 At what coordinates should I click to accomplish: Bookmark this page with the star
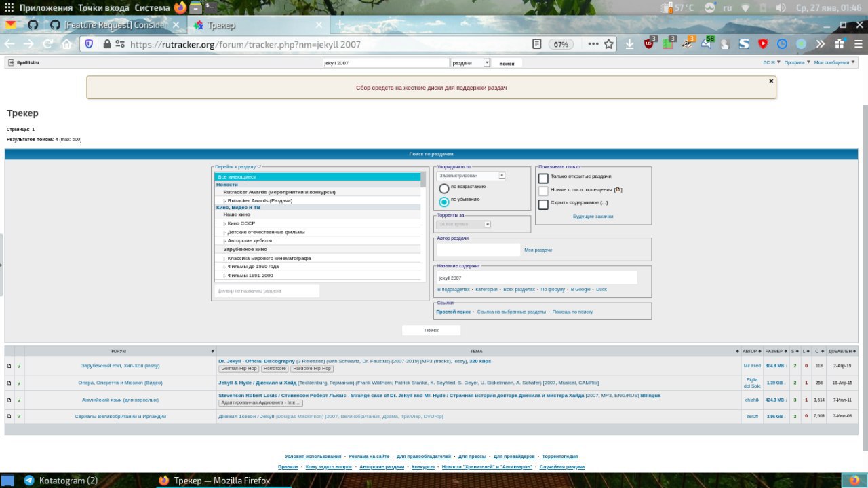609,44
